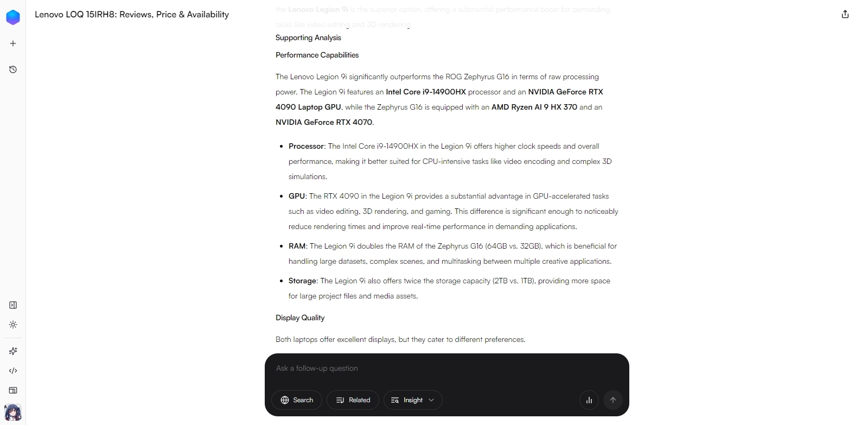The width and height of the screenshot is (868, 425).
Task: Start a new chat with the plus icon
Action: (13, 43)
